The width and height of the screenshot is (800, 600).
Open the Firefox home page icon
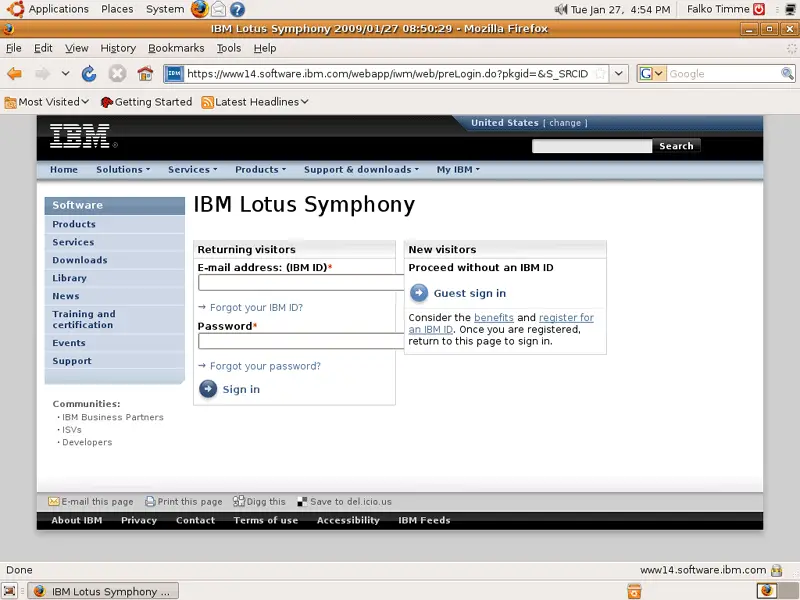[145, 74]
